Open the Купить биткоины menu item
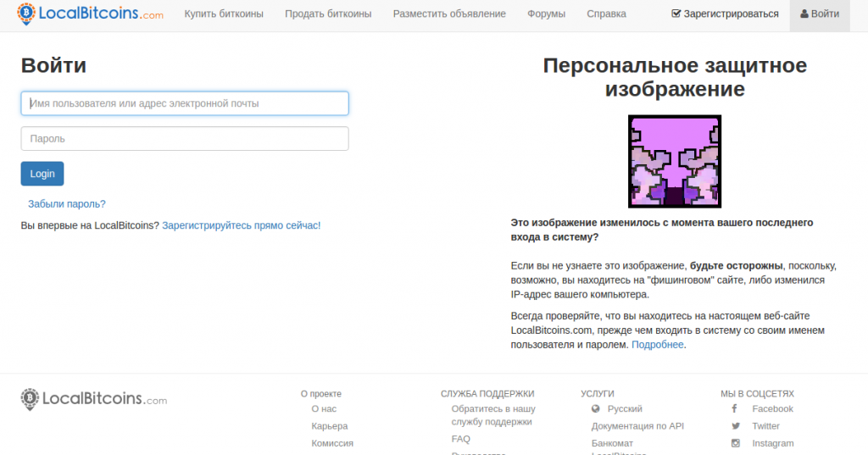 pos(224,14)
